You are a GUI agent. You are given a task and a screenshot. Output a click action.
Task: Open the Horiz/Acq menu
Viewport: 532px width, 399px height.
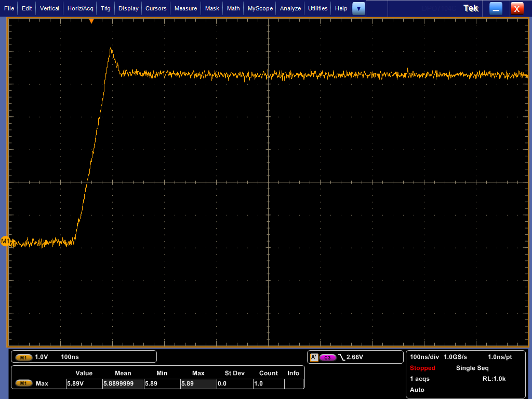coord(81,8)
